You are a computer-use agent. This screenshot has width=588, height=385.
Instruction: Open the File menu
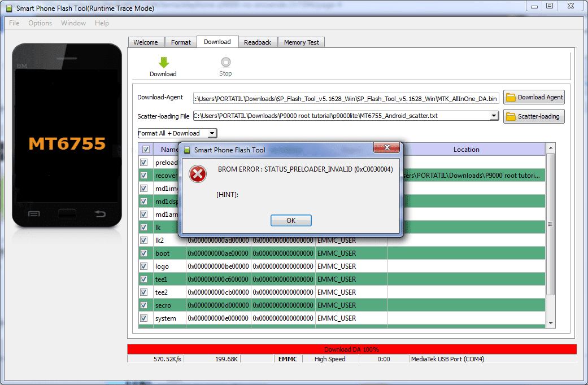point(14,23)
